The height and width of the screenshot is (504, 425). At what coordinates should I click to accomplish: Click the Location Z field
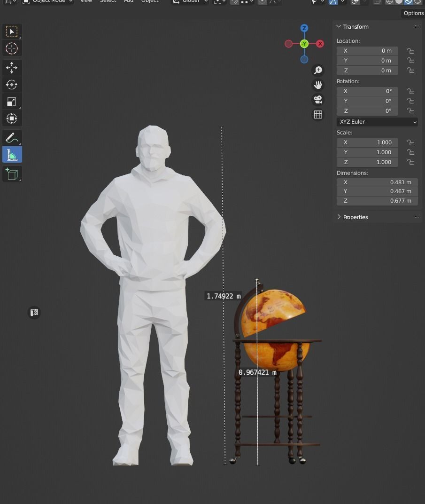367,71
